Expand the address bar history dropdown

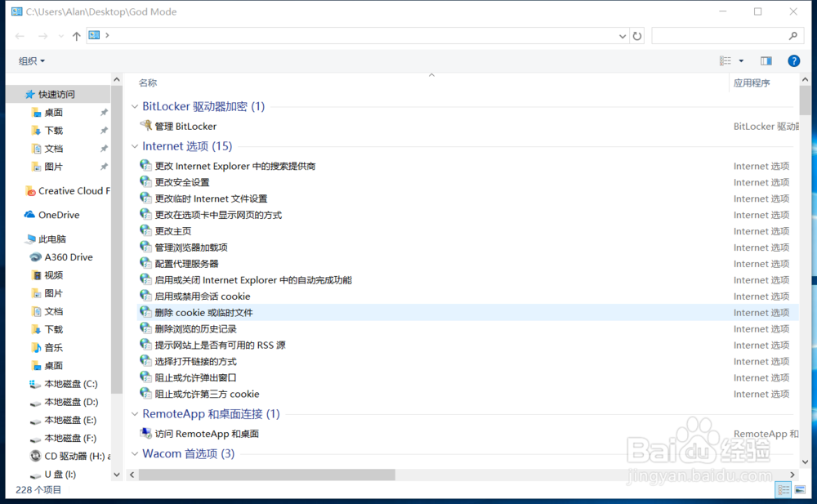pyautogui.click(x=622, y=36)
